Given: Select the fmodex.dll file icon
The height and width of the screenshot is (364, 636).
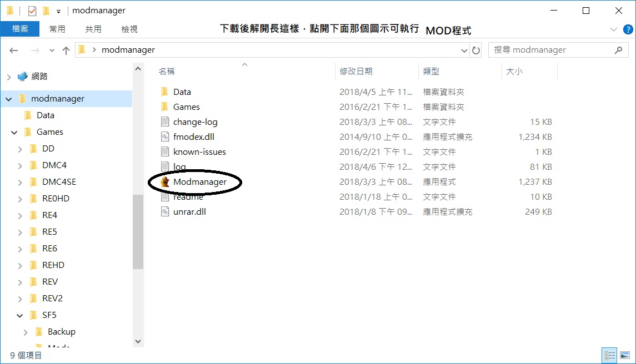Looking at the screenshot, I should point(164,136).
